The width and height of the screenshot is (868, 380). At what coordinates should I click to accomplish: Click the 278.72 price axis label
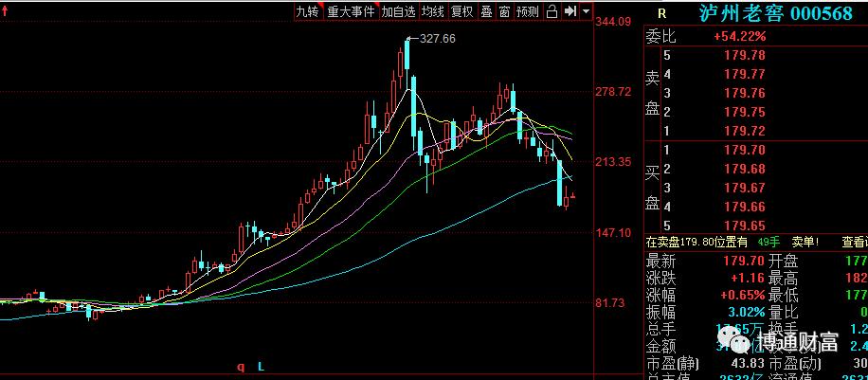click(x=613, y=92)
